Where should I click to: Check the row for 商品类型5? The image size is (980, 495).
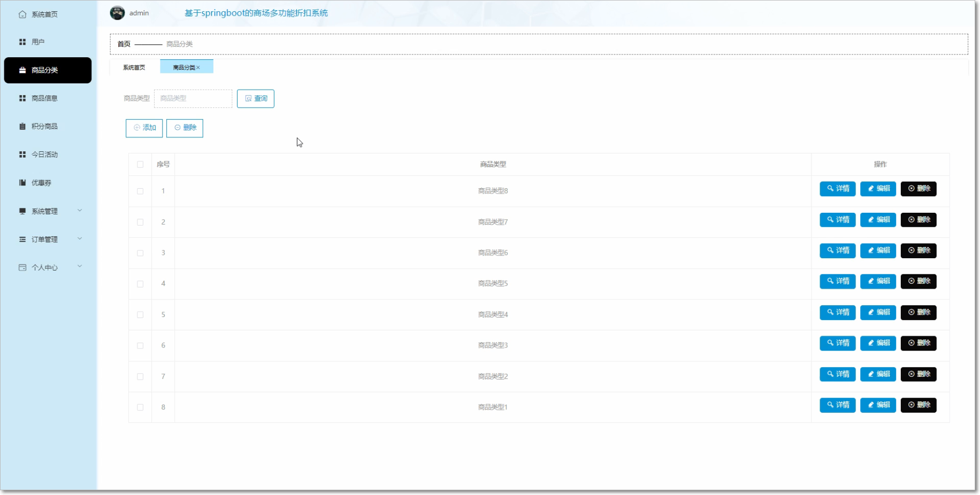point(140,284)
